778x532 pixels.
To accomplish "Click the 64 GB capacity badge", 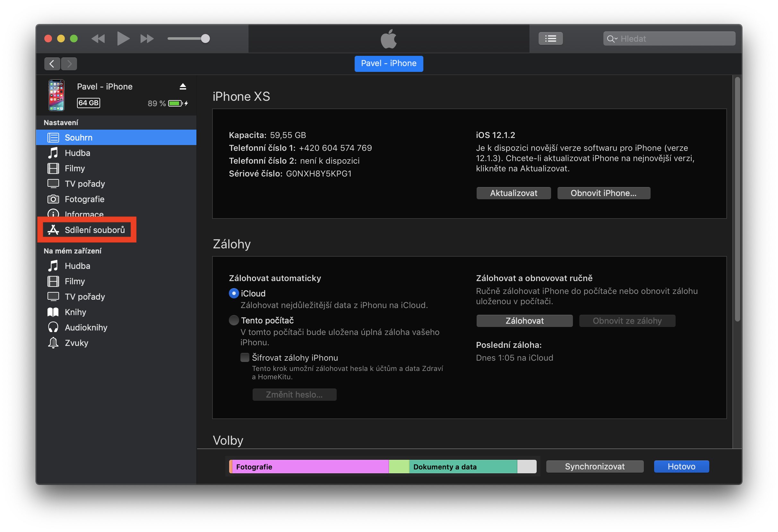I will [x=88, y=103].
